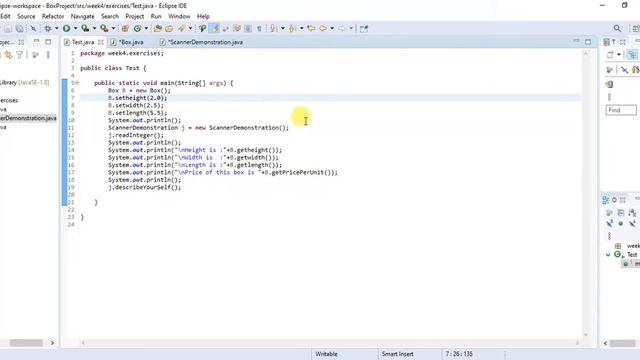Click the New Task icon in Task List
The width and height of the screenshot is (640, 360).
(x=610, y=55)
